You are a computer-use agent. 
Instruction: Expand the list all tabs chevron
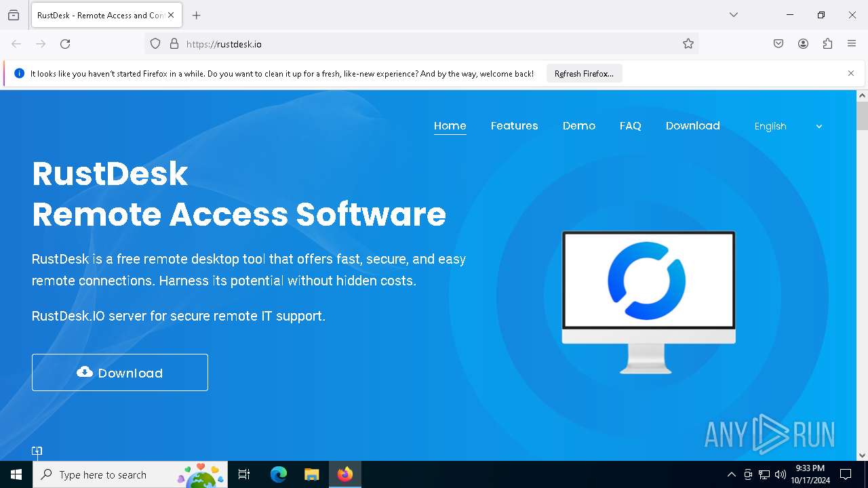coord(734,15)
